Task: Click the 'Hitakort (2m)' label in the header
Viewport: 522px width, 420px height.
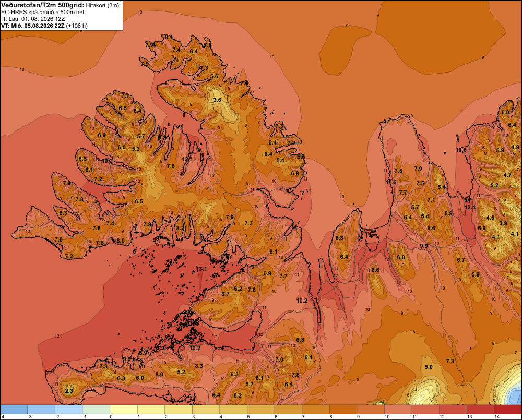Action: coord(102,5)
